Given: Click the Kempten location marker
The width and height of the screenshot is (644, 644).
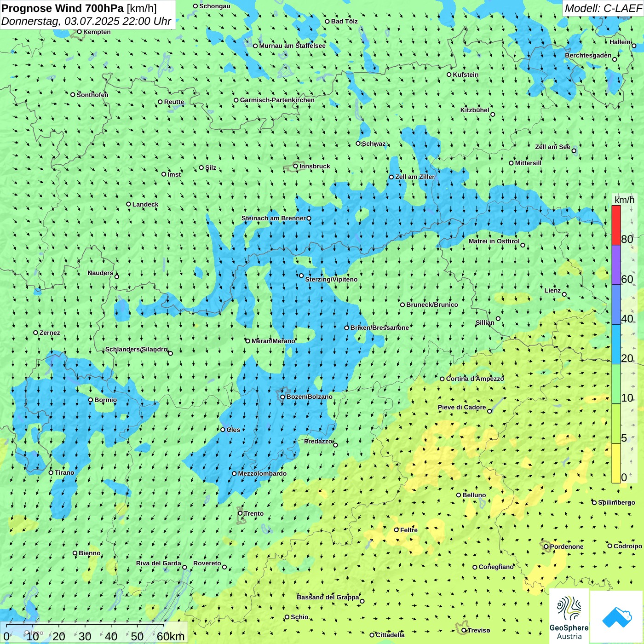Looking at the screenshot, I should 79,32.
